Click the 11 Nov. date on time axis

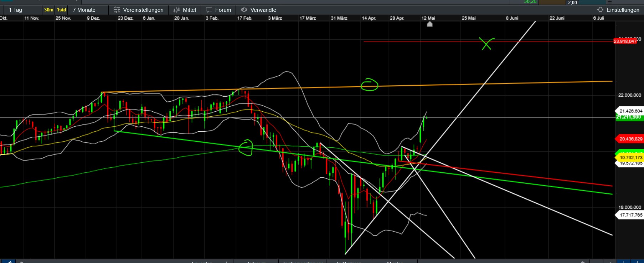(32, 18)
